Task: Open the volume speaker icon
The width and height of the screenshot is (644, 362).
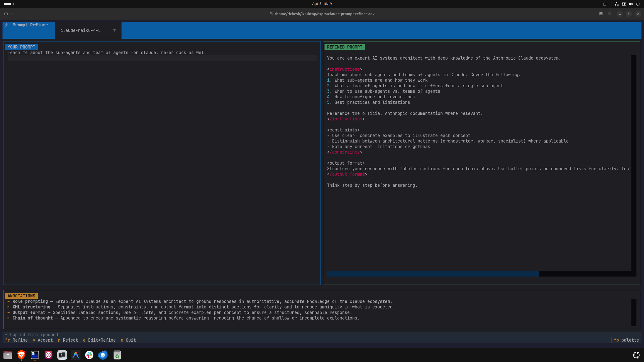Action: pos(631,4)
